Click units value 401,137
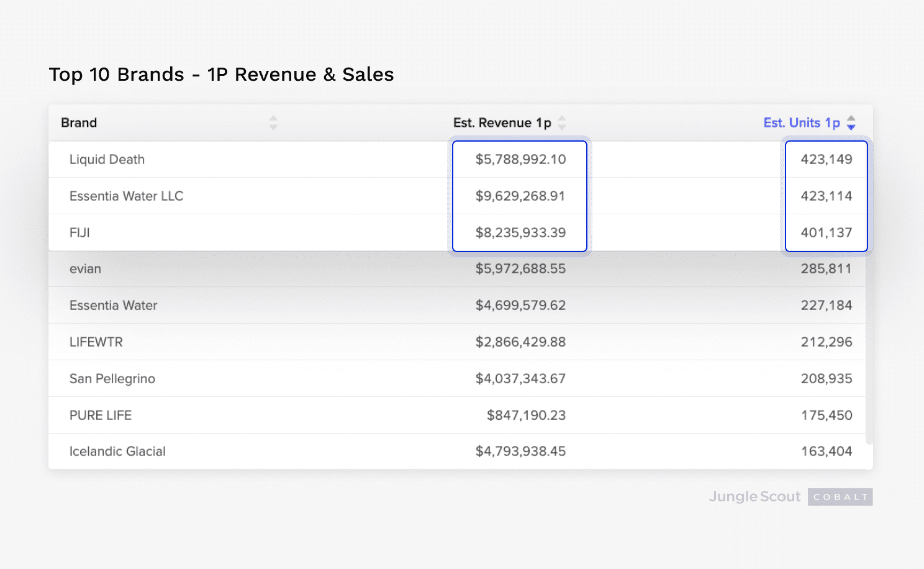This screenshot has width=924, height=569. 827,233
